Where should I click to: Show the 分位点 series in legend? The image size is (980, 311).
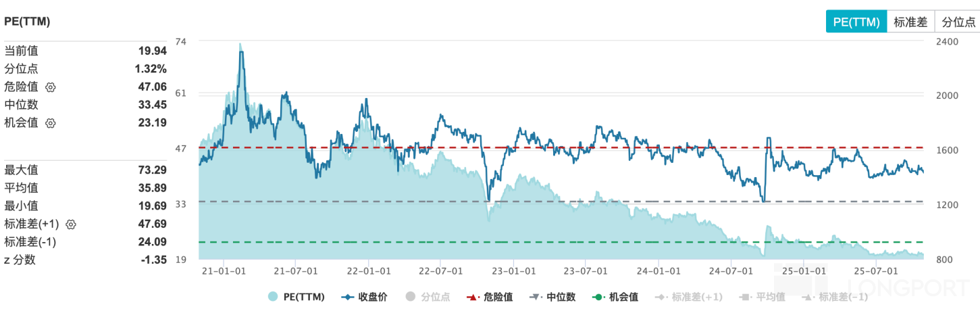[x=427, y=297]
